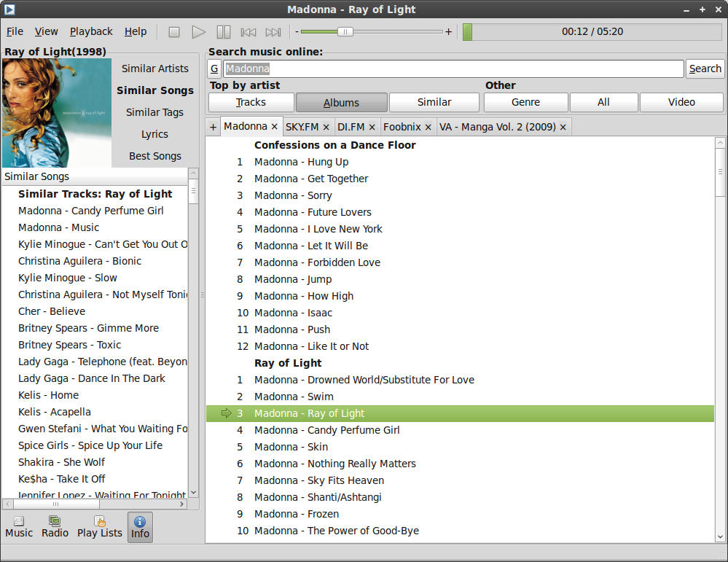The image size is (728, 562).
Task: Close the Madonna tab
Action: [x=275, y=126]
